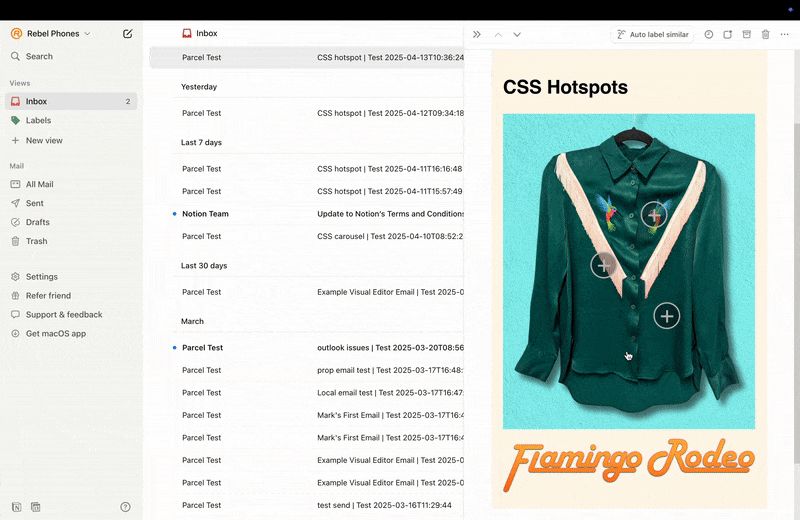The image size is (800, 520).
Task: Open Search in the sidebar
Action: pyautogui.click(x=39, y=56)
